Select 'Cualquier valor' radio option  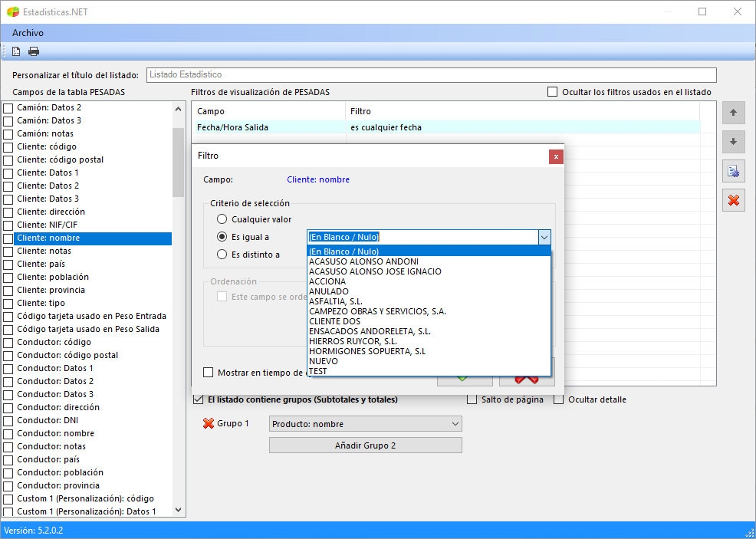222,219
